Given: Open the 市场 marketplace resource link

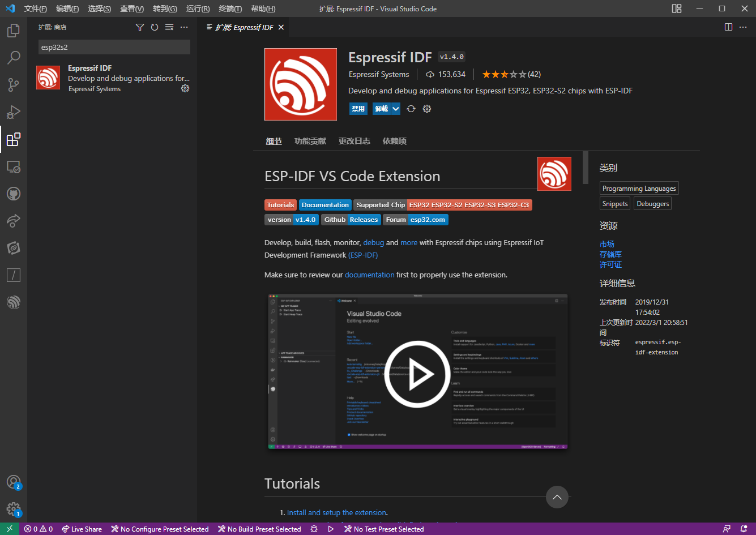Looking at the screenshot, I should click(607, 244).
